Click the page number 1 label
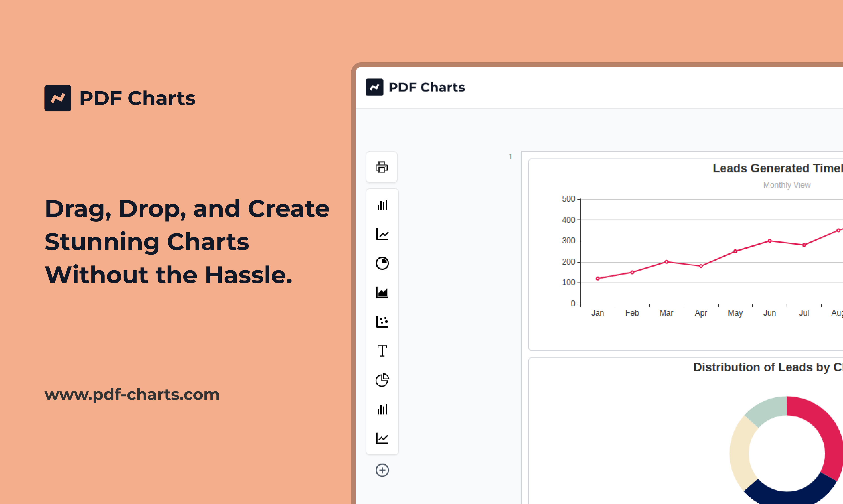 pos(510,157)
